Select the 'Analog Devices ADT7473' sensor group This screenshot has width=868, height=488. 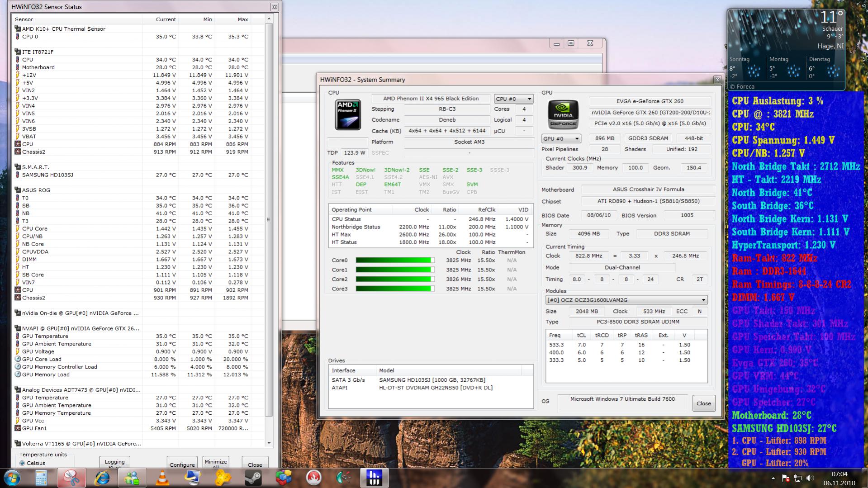coord(81,390)
